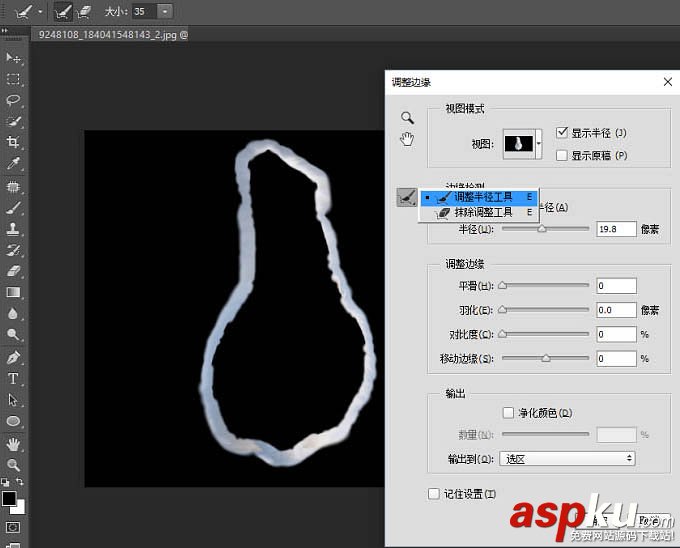
Task: Select the Path Selection tool
Action: coord(13,400)
